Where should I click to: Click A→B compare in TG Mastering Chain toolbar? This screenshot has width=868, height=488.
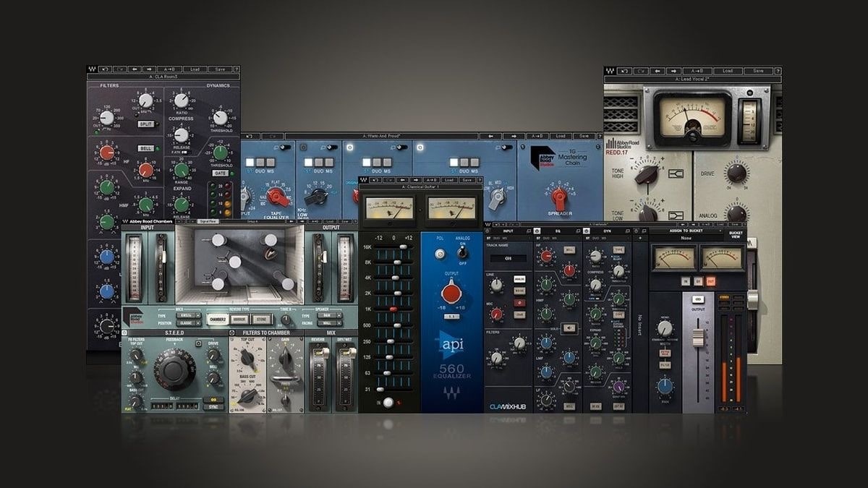[537, 136]
